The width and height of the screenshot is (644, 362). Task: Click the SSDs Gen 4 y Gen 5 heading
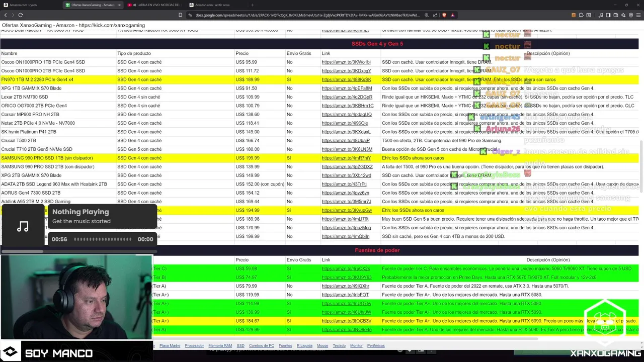coord(377,44)
